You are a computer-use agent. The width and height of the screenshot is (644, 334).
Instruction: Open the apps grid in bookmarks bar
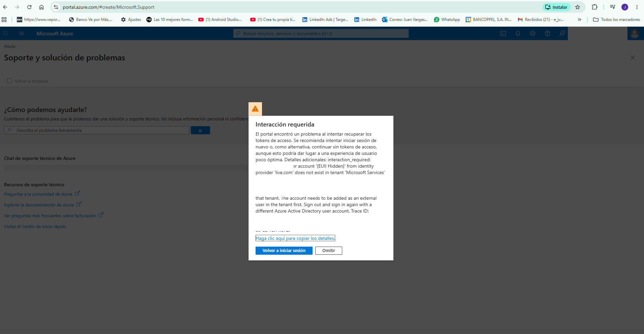4,20
